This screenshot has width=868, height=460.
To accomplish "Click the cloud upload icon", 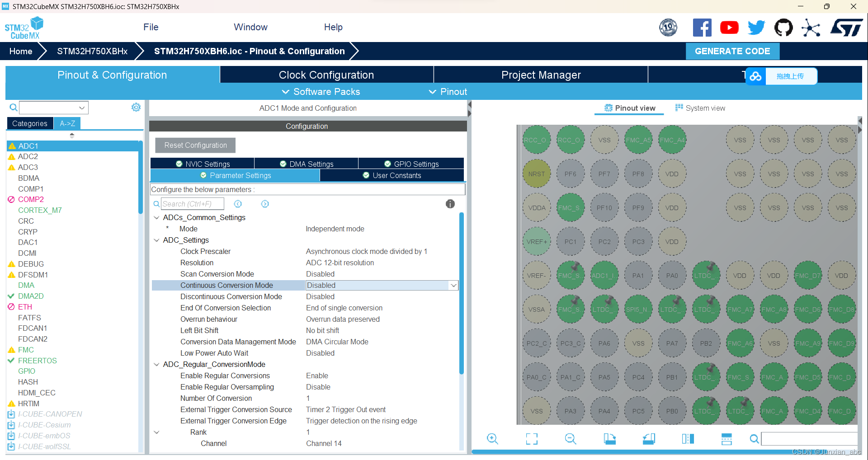I will pos(755,76).
